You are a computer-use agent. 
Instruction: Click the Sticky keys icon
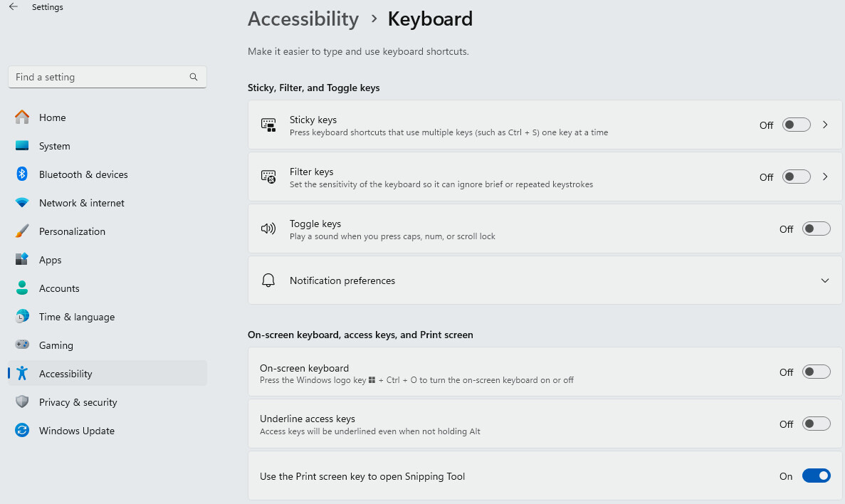[268, 125]
